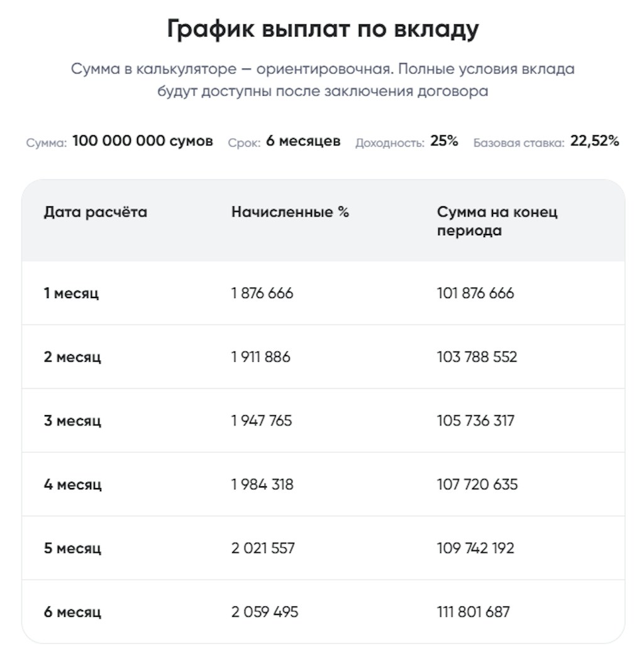Select the 3 месяц row label
The height and width of the screenshot is (668, 644).
(72, 421)
